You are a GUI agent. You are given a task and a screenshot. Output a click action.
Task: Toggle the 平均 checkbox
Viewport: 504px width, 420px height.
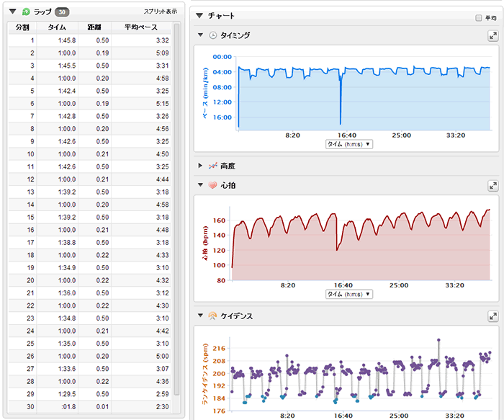click(x=479, y=18)
